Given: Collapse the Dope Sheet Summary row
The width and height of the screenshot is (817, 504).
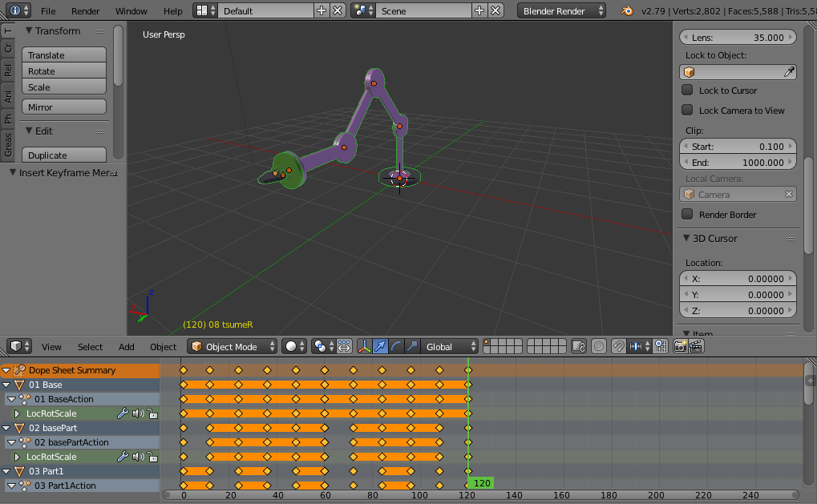Looking at the screenshot, I should pos(6,370).
